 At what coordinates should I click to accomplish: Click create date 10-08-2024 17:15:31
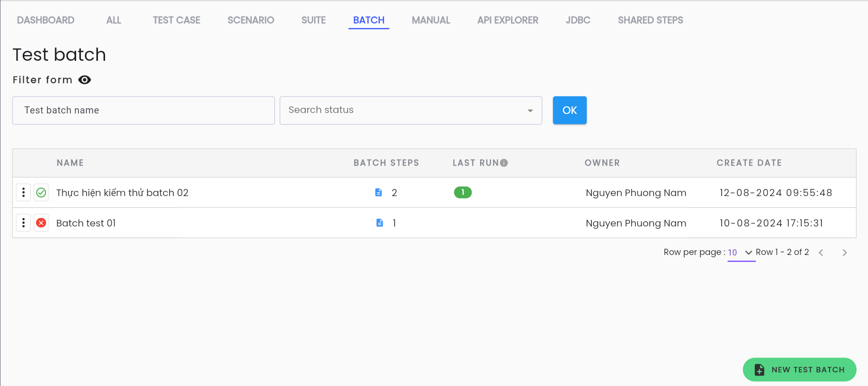pos(771,223)
